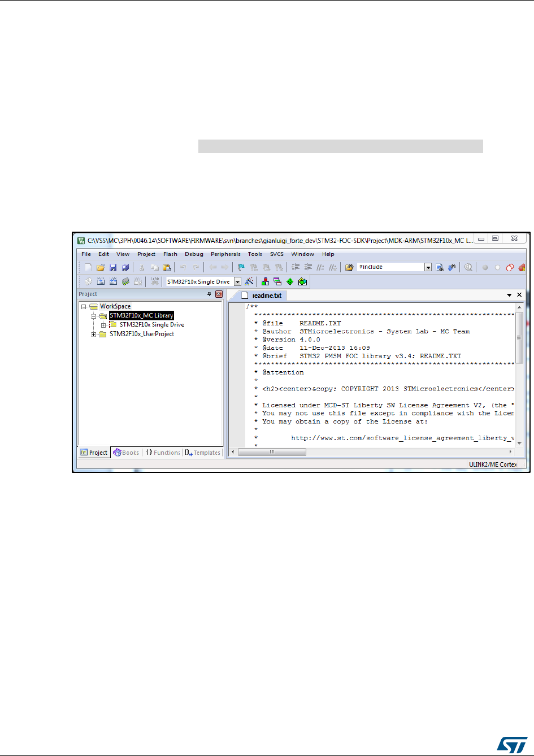534x756 pixels.
Task: Toggle bookmark with the flag icon
Action: click(241, 267)
